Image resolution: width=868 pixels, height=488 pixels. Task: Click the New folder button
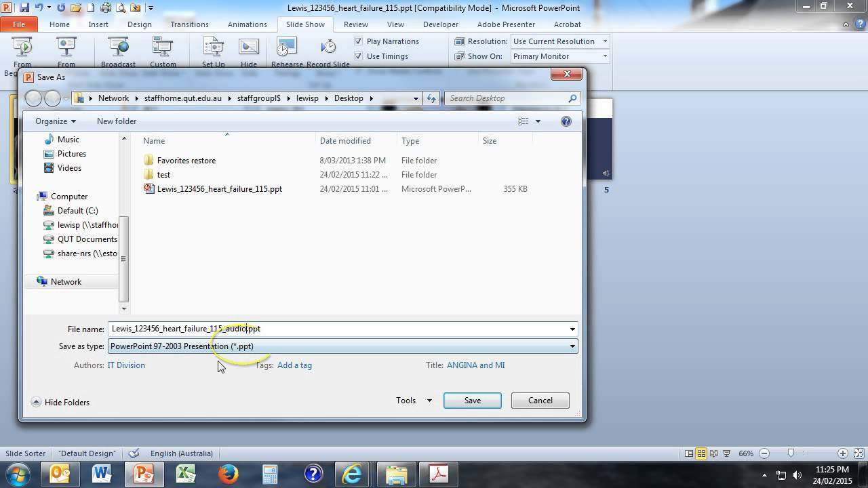pyautogui.click(x=117, y=121)
